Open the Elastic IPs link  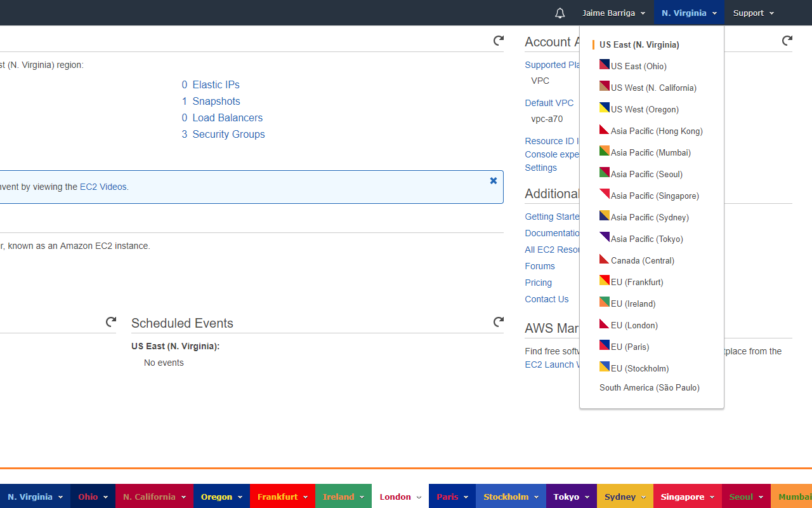pos(216,84)
